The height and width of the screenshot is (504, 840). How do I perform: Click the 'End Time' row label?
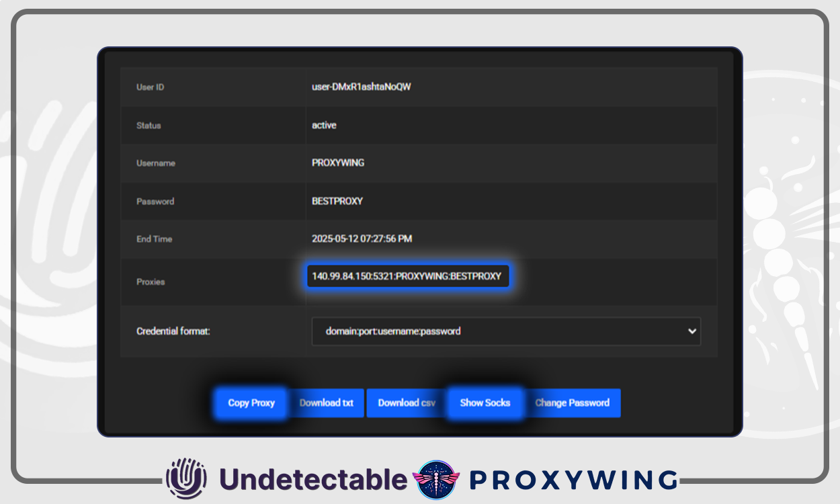[154, 239]
